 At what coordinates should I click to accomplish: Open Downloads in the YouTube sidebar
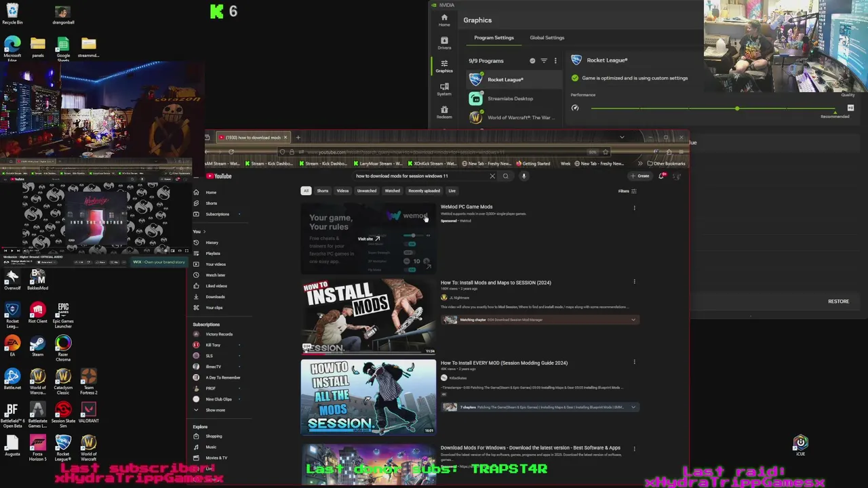215,297
